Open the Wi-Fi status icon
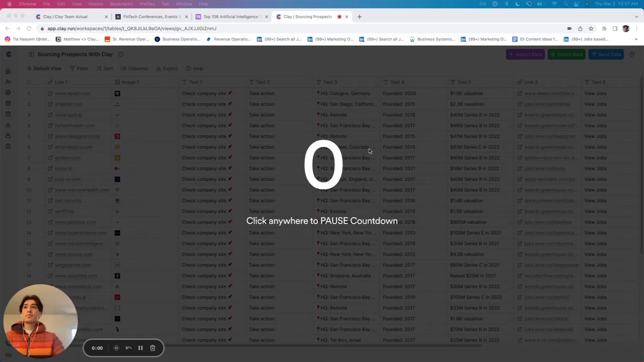Screen dimensions: 644x362 554,4
